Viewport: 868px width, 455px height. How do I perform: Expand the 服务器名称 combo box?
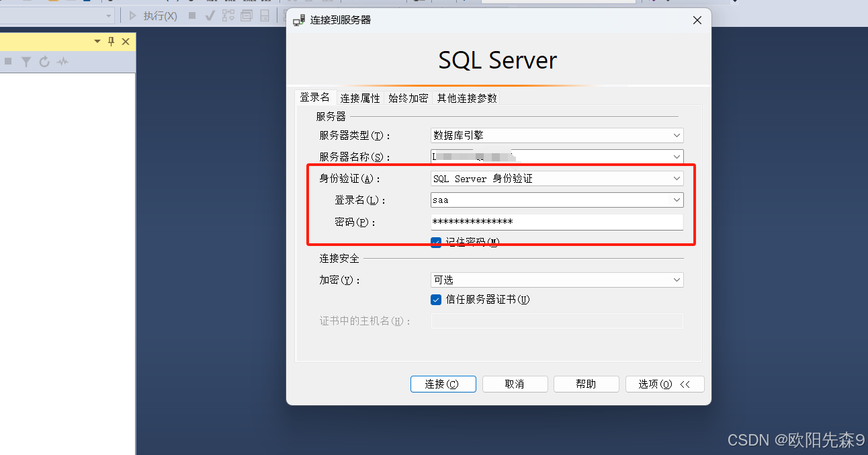pos(677,157)
